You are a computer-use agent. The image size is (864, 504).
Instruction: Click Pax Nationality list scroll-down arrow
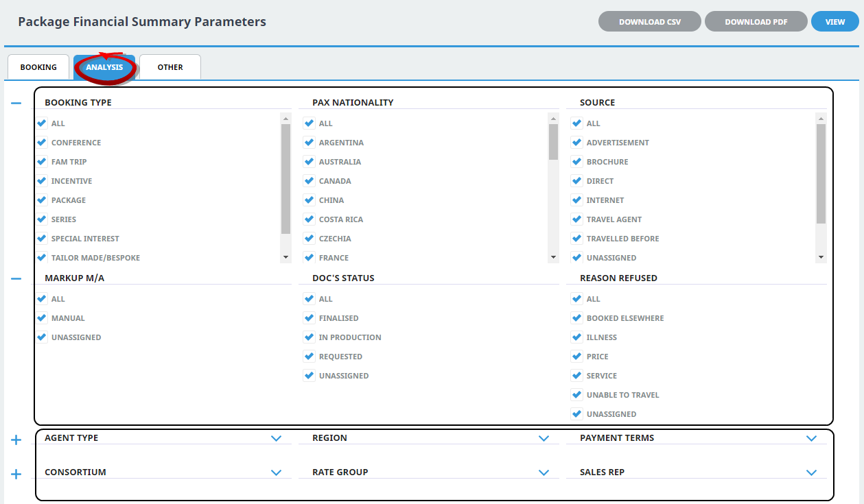pyautogui.click(x=554, y=257)
